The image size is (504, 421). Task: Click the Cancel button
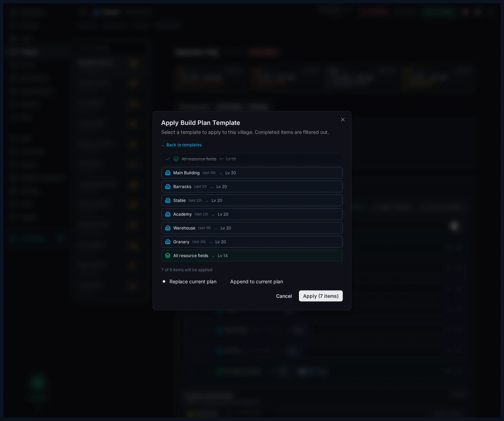coord(284,296)
